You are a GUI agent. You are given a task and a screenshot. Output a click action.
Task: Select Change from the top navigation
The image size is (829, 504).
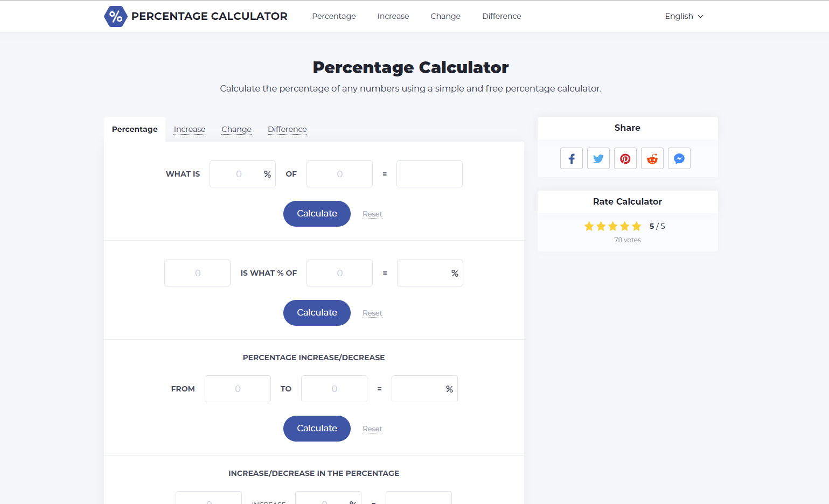click(x=445, y=16)
